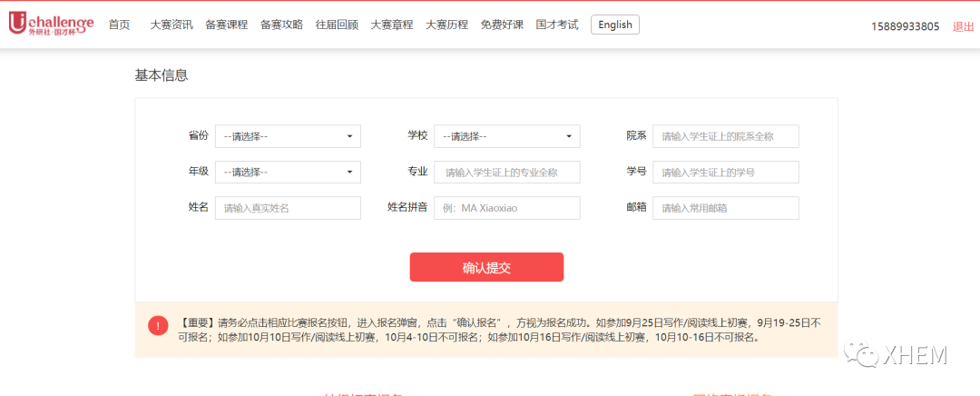Screen dimensions: 980x396
Task: Click the account phone number 15889933805
Action: [905, 26]
